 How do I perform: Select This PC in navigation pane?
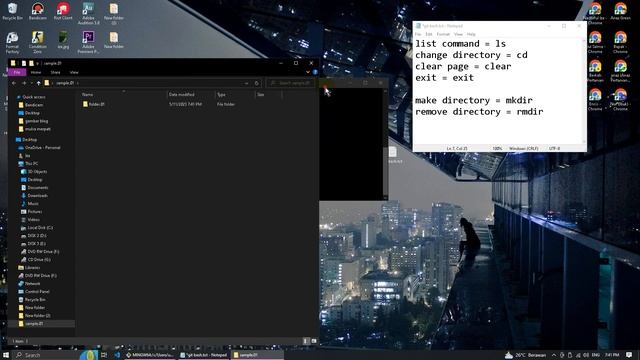(x=31, y=164)
